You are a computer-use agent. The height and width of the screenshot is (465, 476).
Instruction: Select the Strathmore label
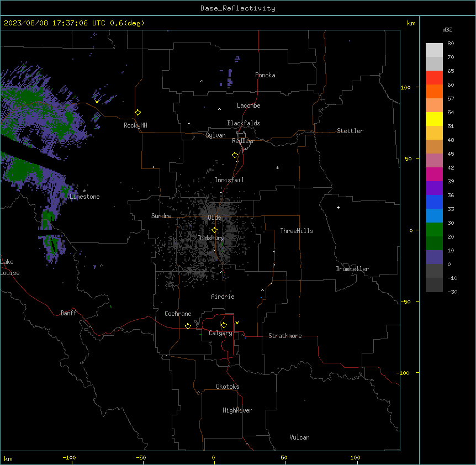point(285,336)
